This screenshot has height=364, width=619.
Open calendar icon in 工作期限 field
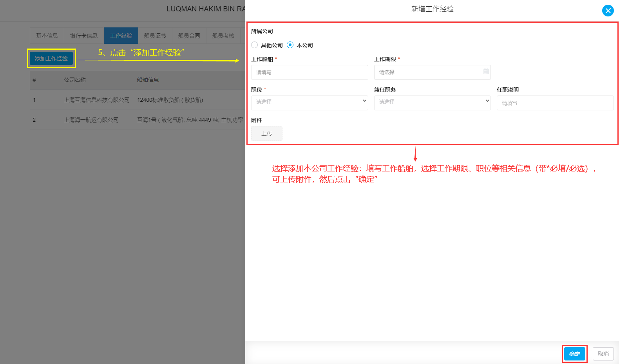[486, 71]
